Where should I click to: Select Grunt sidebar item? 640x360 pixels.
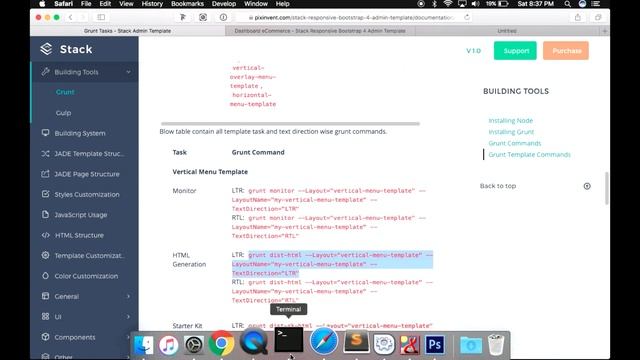click(x=65, y=92)
